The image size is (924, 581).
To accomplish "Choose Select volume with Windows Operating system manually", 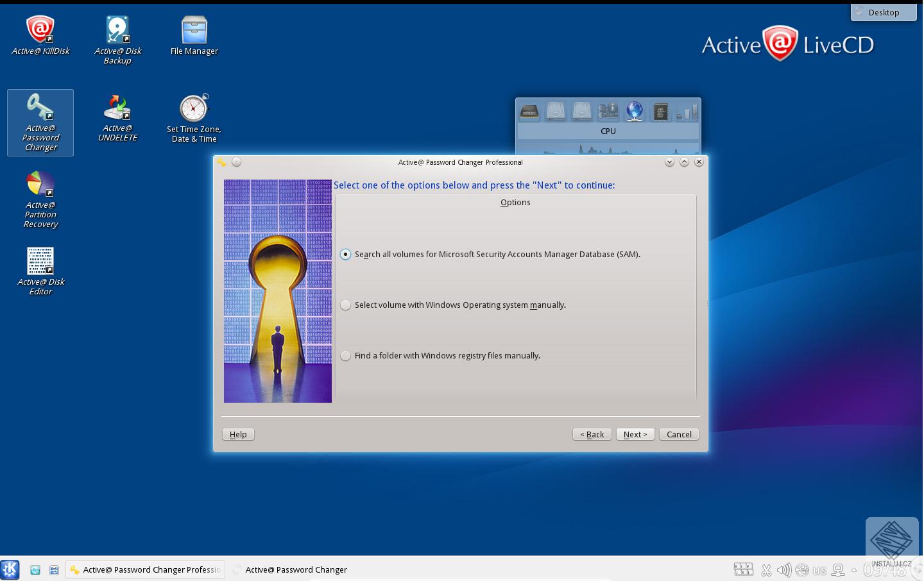I will click(345, 305).
